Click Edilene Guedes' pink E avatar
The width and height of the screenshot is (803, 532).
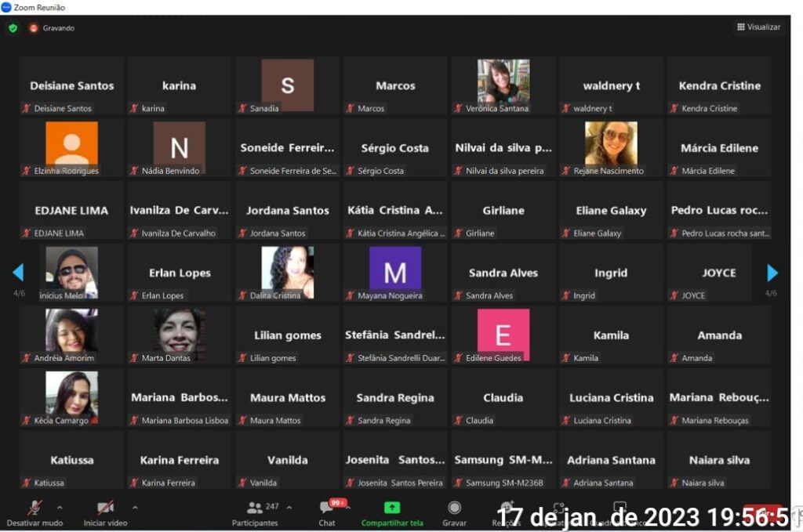coord(503,333)
